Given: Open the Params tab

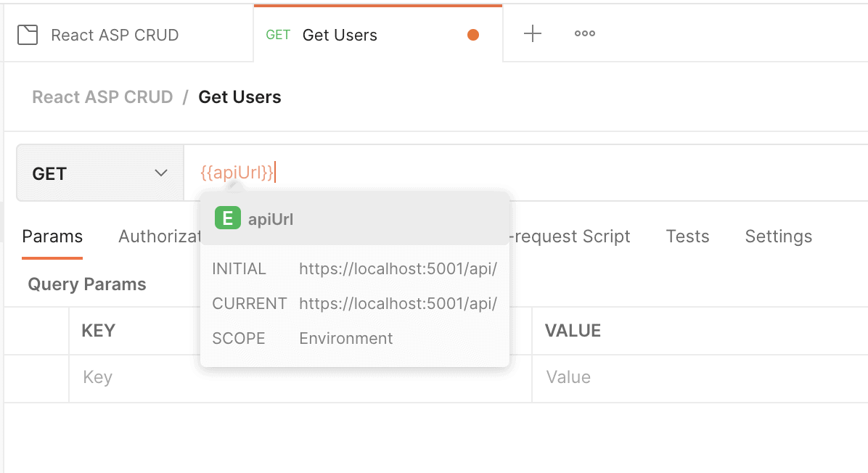Looking at the screenshot, I should [x=52, y=236].
